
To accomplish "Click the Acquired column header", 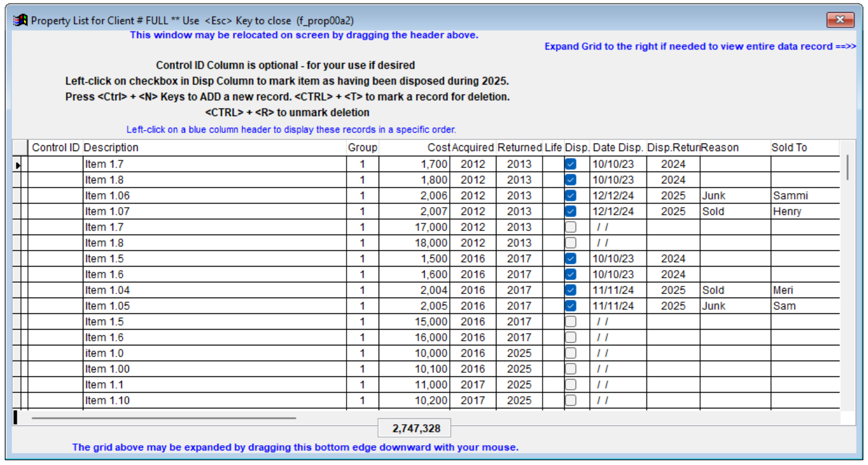I will pyautogui.click(x=473, y=148).
